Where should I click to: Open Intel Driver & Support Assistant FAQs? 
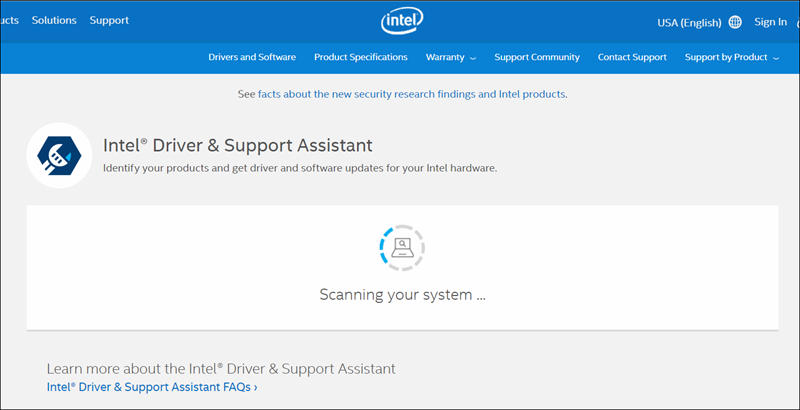152,387
